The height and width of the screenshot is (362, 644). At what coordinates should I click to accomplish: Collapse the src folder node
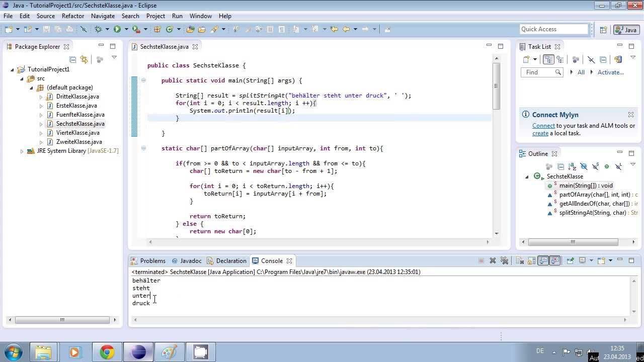coord(22,78)
